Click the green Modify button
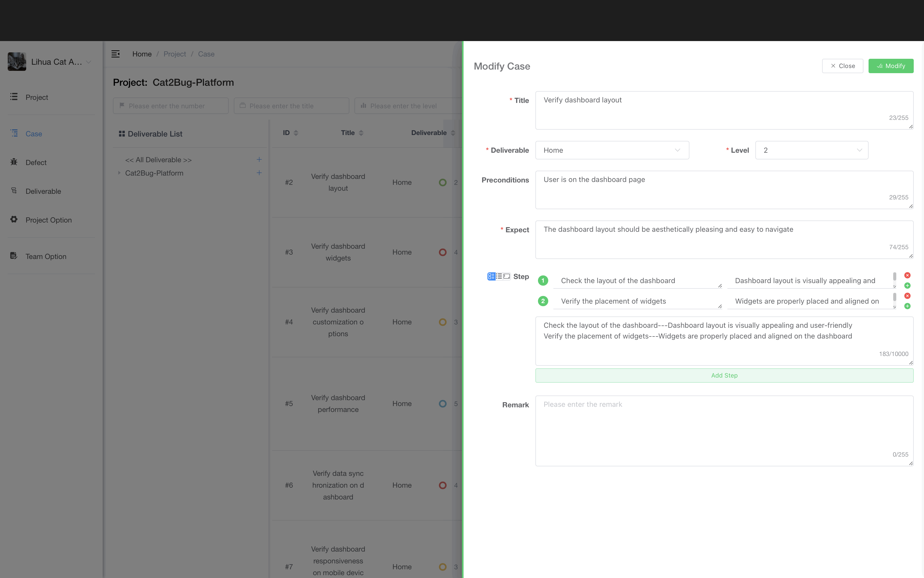 [x=891, y=65]
